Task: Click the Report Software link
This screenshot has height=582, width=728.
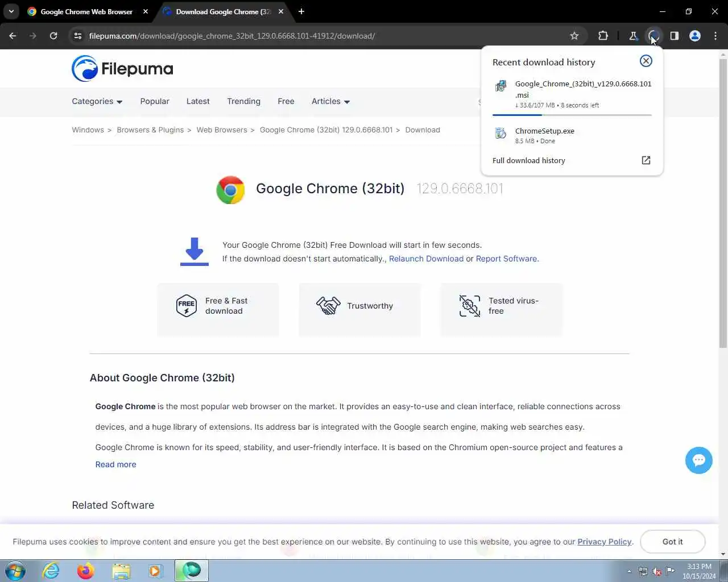Action: (506, 259)
